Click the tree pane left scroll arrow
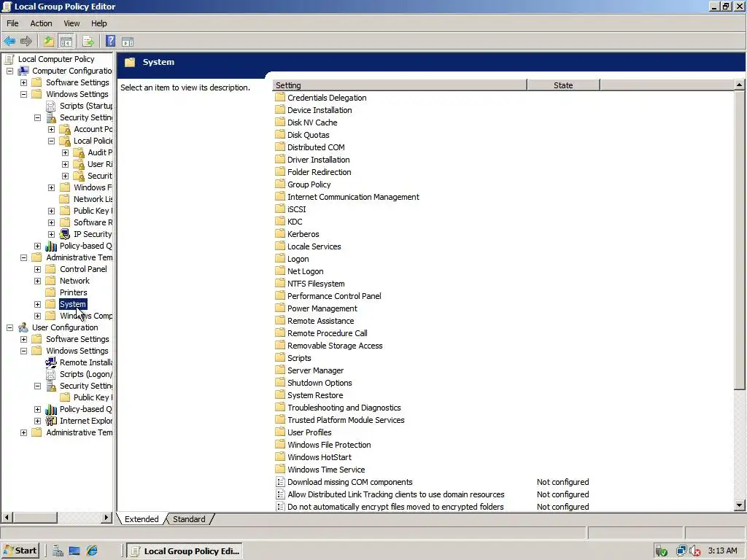This screenshot has height=560, width=747. 7,517
